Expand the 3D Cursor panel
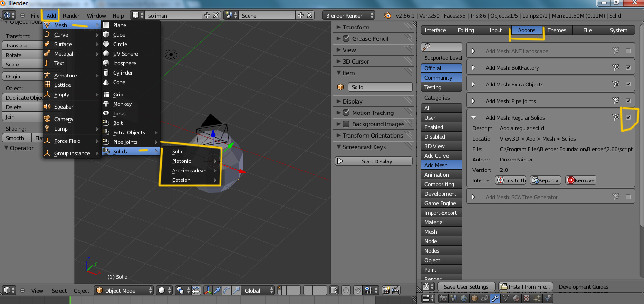Viewport: 644px width, 304px height. point(338,62)
